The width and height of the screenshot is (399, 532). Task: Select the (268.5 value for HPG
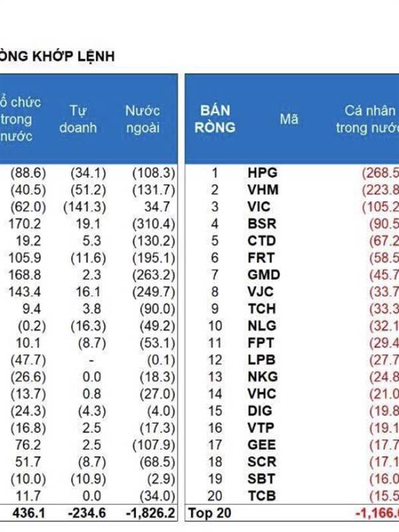tap(380, 173)
